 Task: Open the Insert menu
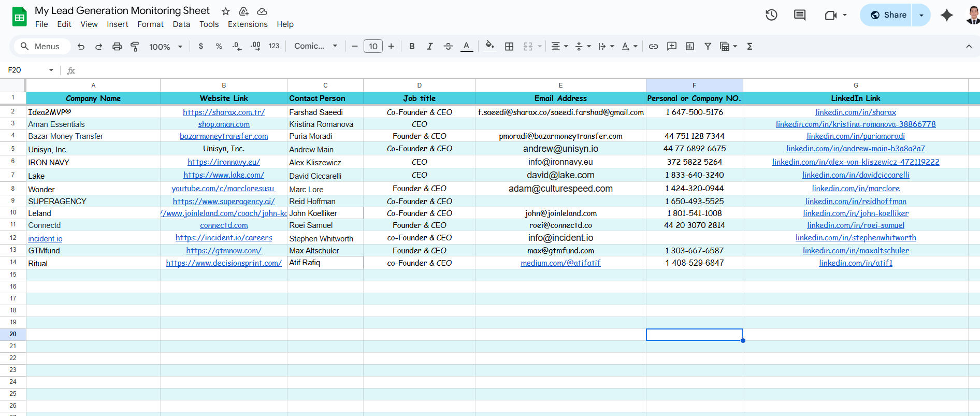coord(118,24)
